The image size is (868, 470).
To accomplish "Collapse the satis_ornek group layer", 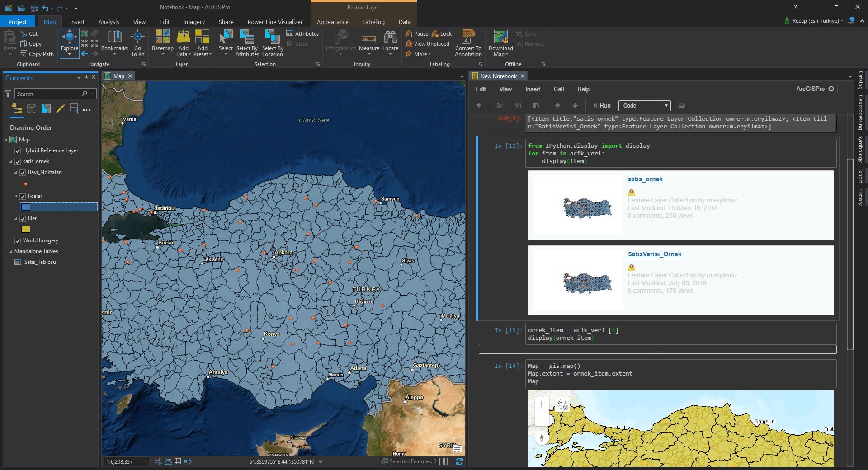I will pos(11,161).
